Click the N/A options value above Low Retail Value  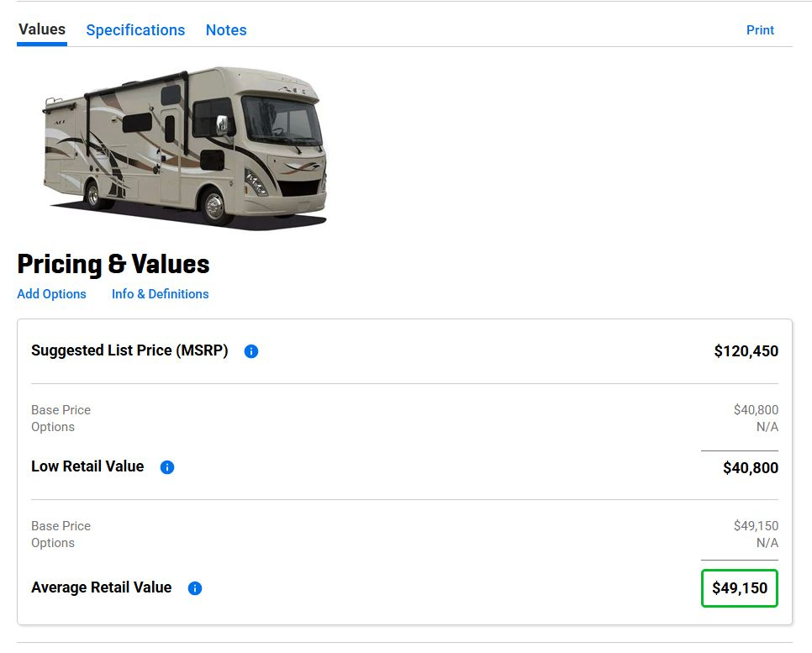767,427
